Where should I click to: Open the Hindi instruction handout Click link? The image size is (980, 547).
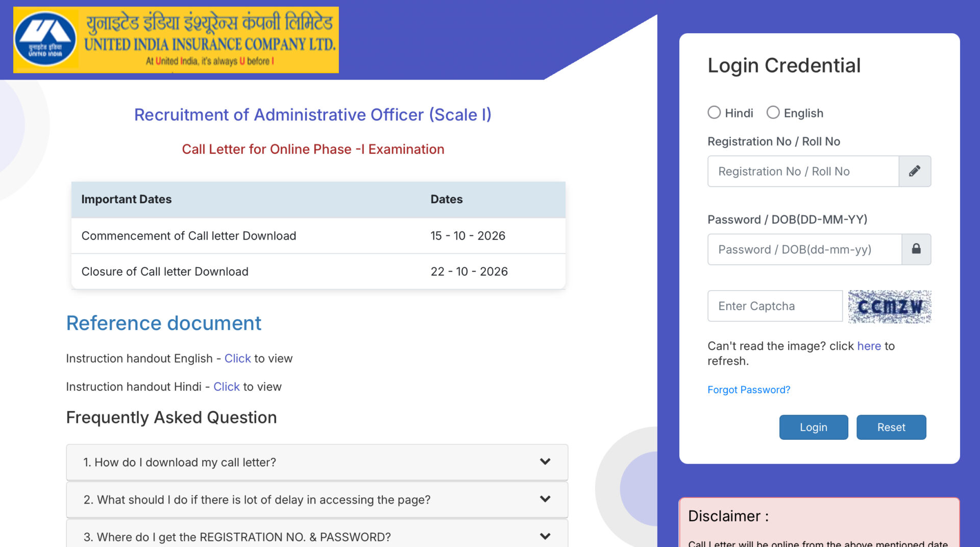pyautogui.click(x=227, y=387)
